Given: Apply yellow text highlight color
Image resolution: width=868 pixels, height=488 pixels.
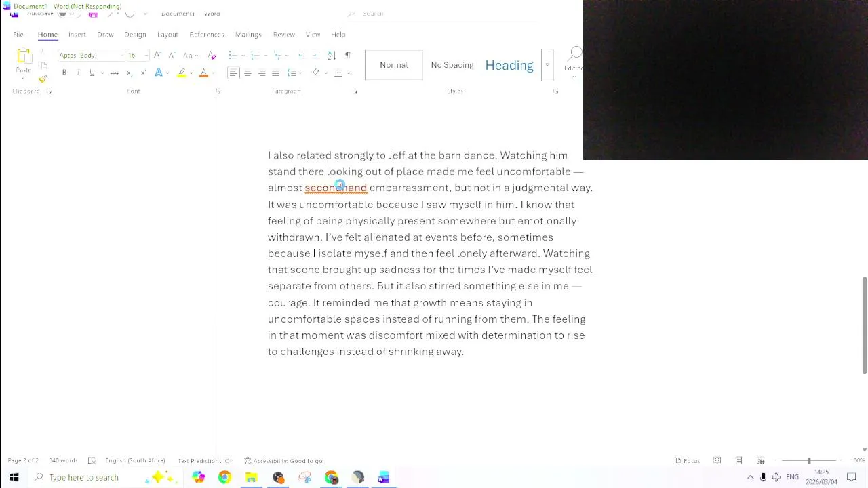Looking at the screenshot, I should click(x=181, y=73).
